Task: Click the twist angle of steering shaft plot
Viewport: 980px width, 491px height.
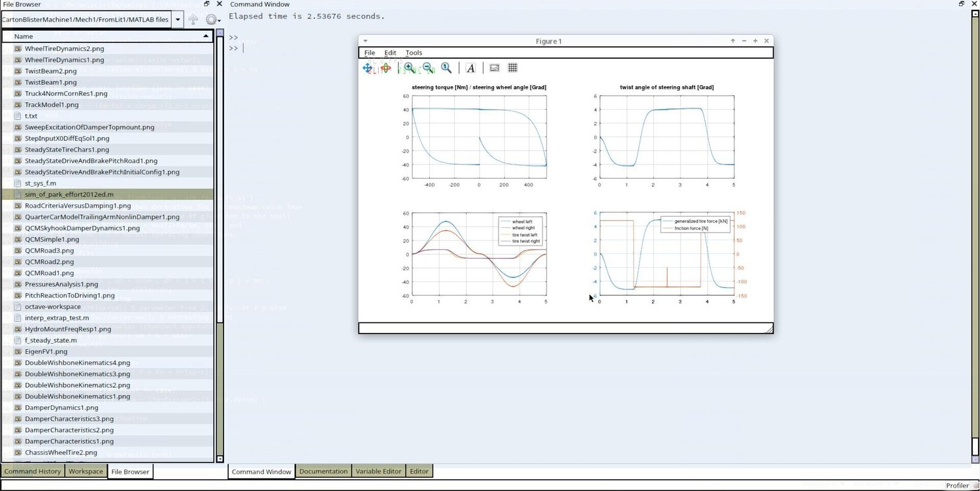Action: click(x=666, y=137)
